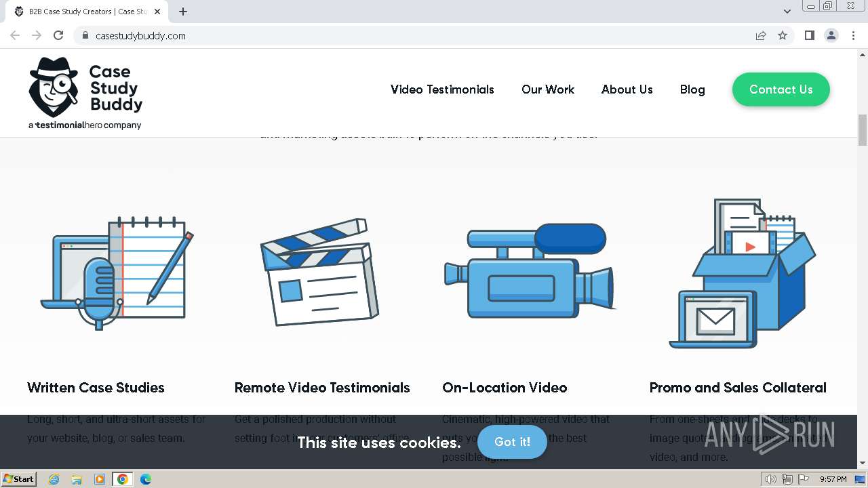Click the page vertical scrollbar thumb

click(863, 130)
